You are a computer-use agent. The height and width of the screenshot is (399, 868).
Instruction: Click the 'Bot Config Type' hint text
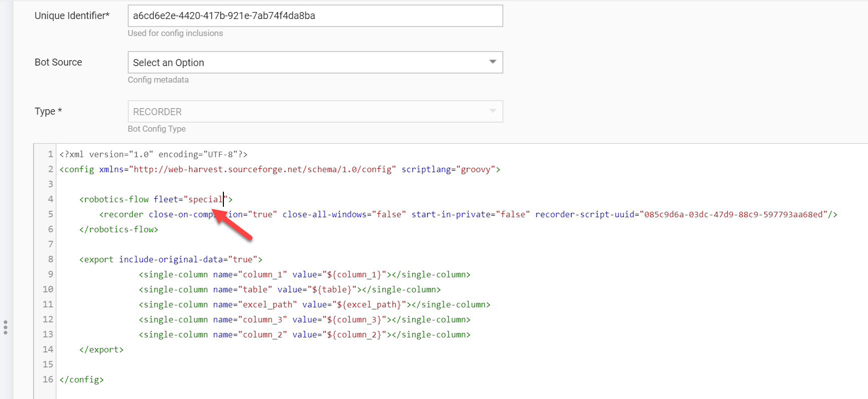click(x=157, y=129)
